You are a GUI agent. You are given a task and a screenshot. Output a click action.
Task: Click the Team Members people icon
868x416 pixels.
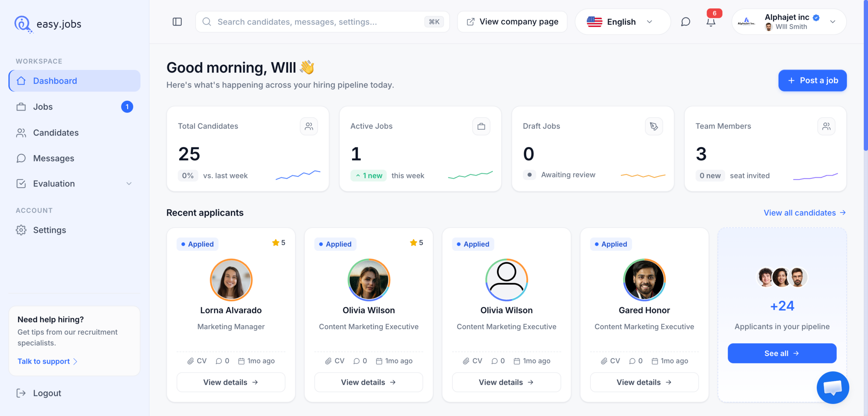(826, 126)
